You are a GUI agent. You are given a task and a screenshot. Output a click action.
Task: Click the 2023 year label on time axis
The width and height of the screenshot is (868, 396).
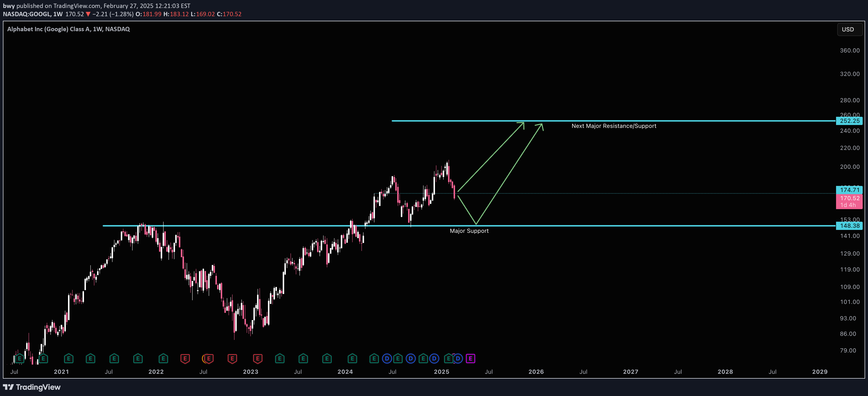250,372
